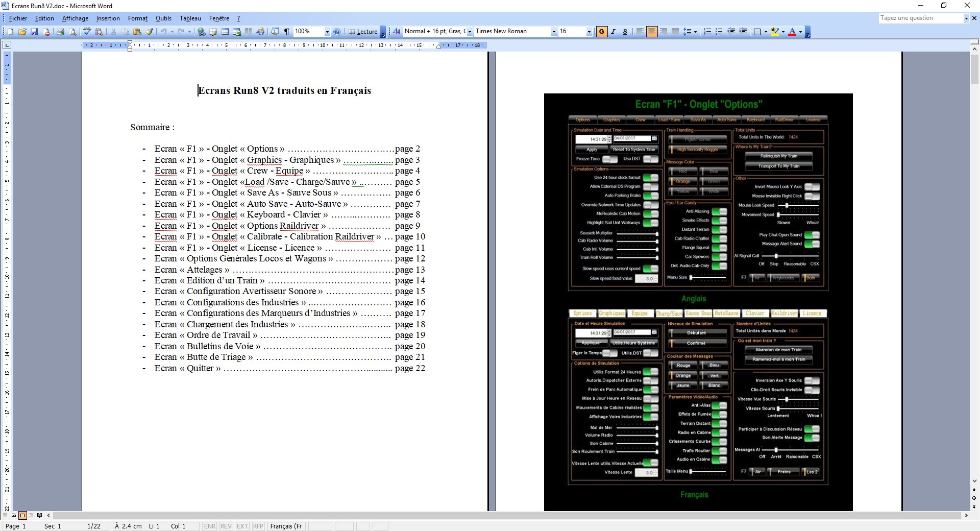Expand the borders dropdown arrow
Viewport: 980px width, 531px height.
coord(766,32)
